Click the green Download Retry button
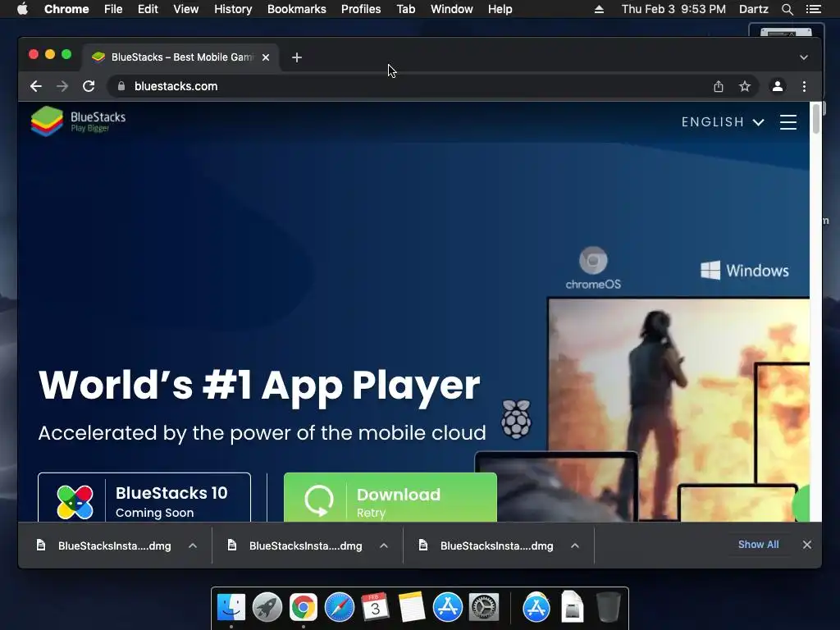 click(x=390, y=498)
